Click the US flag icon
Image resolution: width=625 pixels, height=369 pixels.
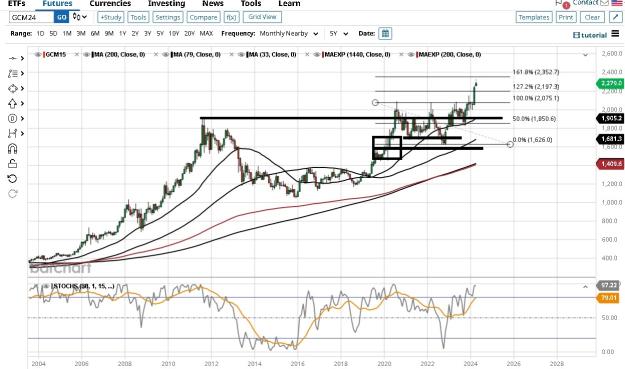pyautogui.click(x=616, y=3)
